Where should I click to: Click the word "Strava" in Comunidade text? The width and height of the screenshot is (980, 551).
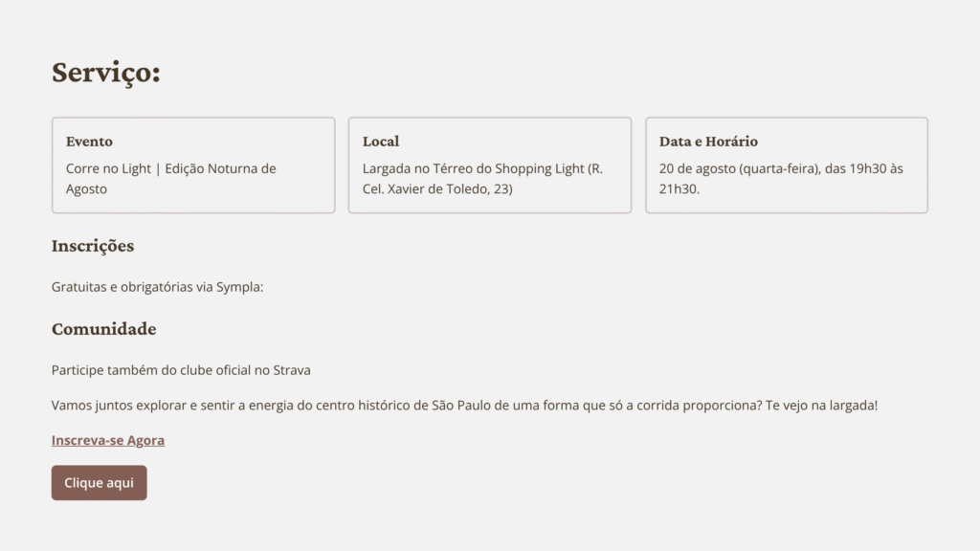click(x=292, y=370)
